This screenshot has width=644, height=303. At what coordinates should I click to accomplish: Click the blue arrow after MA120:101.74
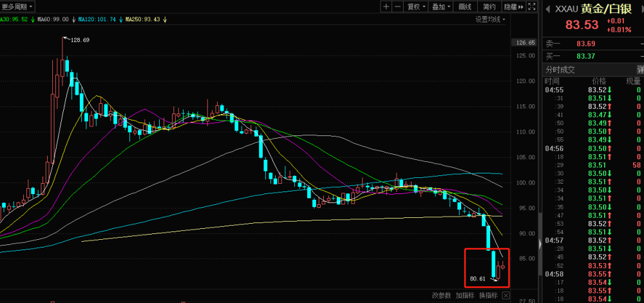click(x=120, y=19)
